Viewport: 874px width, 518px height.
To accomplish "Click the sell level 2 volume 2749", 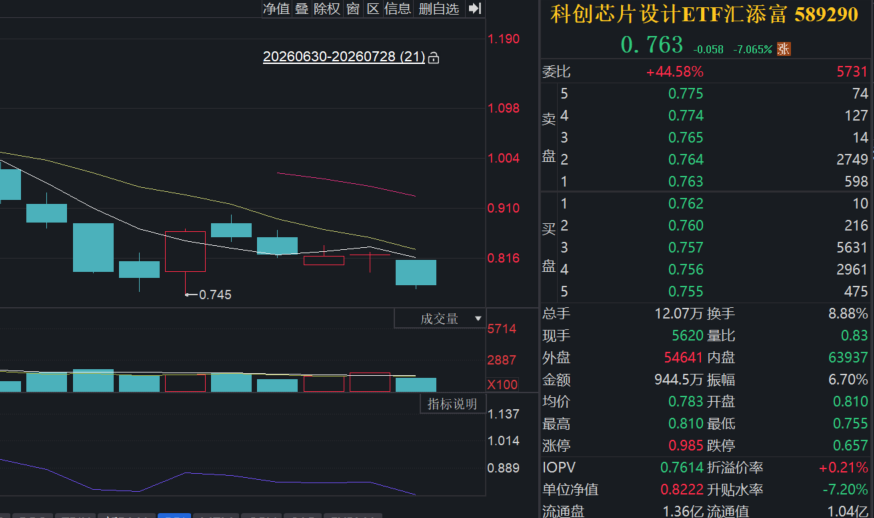I will pyautogui.click(x=852, y=159).
